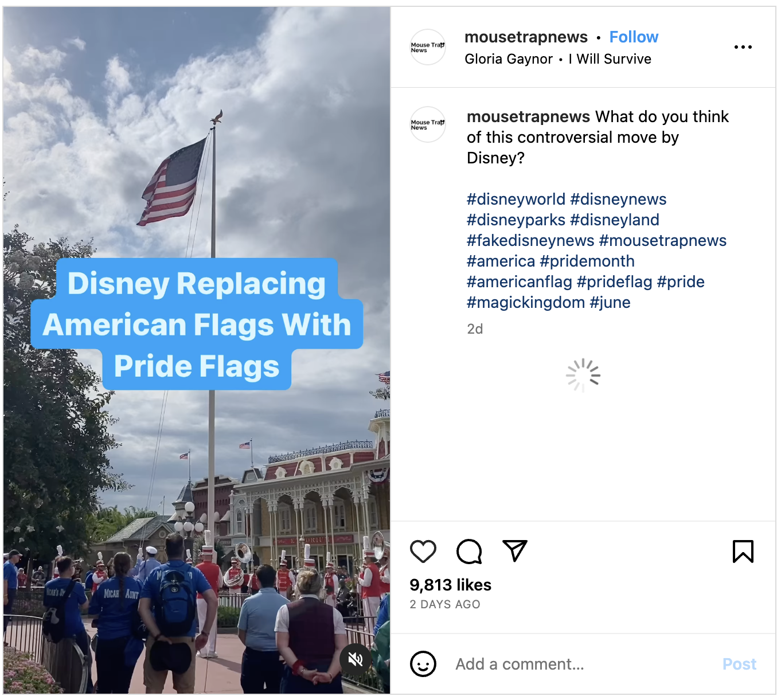The image size is (781, 700).
Task: Like the post using the heart icon
Action: (x=423, y=551)
